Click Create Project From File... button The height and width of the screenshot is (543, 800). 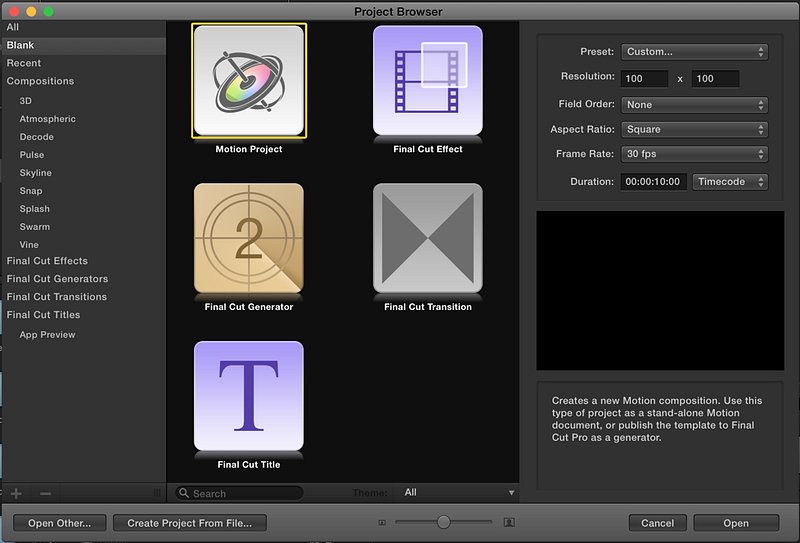click(x=189, y=523)
